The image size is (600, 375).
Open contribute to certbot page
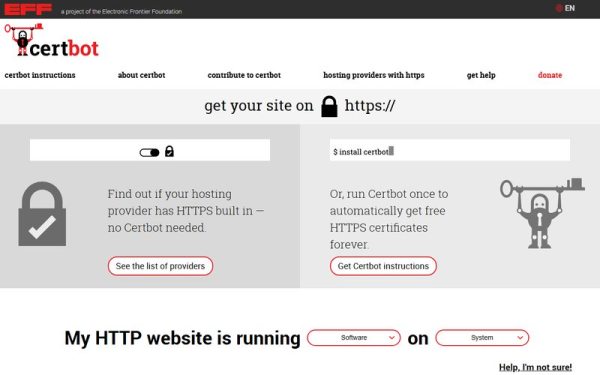coord(244,75)
